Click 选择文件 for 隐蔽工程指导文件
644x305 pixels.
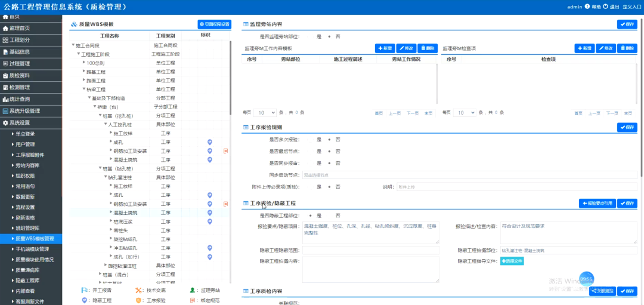(x=512, y=261)
